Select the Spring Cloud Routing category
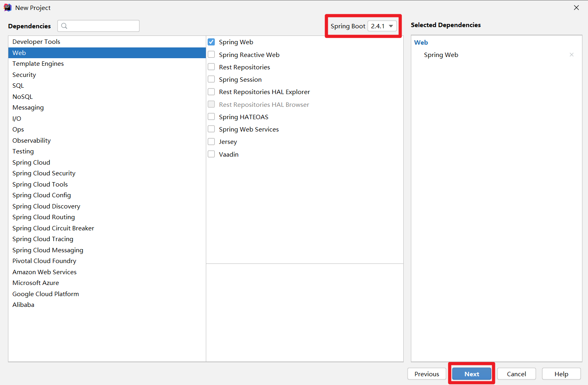 point(107,217)
